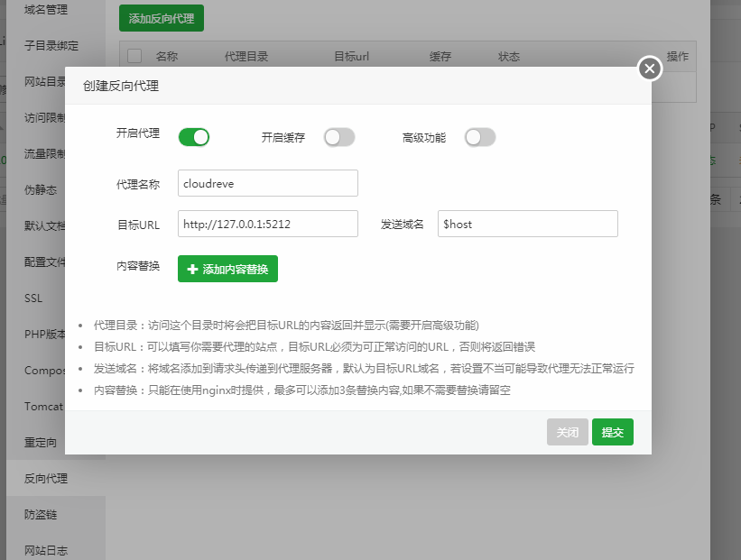Viewport: 741px width, 560px height.
Task: Go to the 重定向 sidebar tab
Action: pyautogui.click(x=41, y=442)
